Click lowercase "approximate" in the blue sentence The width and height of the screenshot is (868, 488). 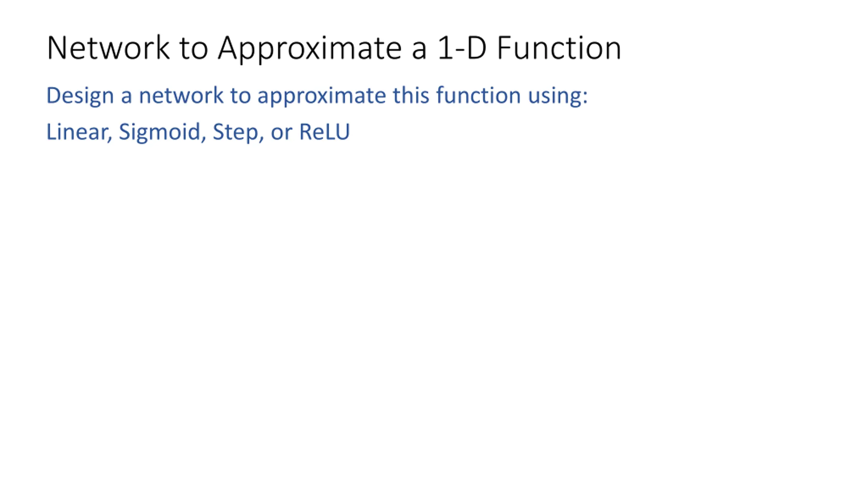[321, 96]
